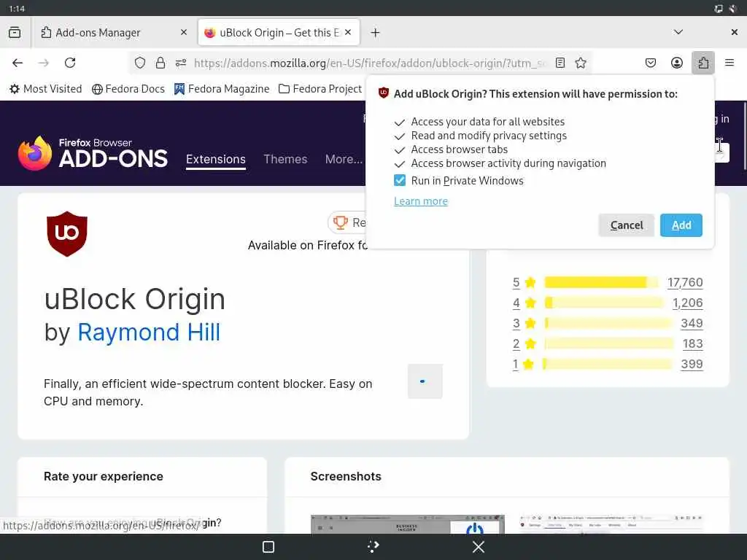The image size is (747, 560).
Task: Open tracking protection shield icon
Action: click(x=139, y=63)
